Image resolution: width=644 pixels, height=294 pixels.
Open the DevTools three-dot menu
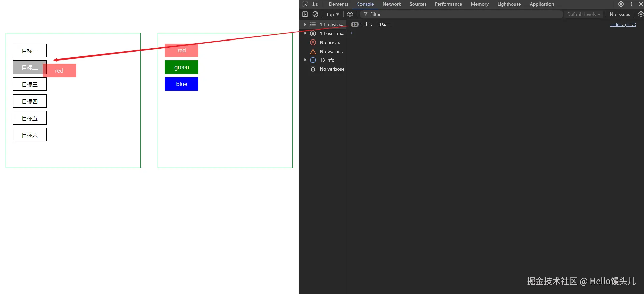pyautogui.click(x=632, y=4)
